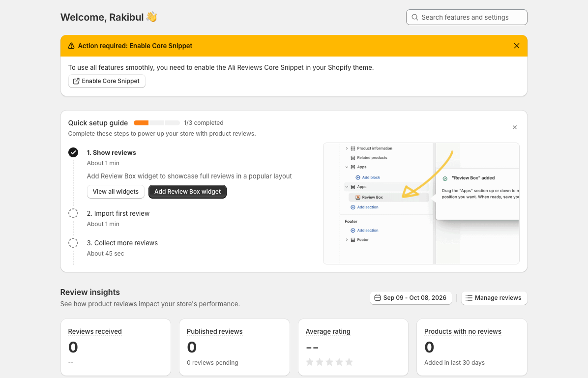Image resolution: width=588 pixels, height=378 pixels.
Task: Click the 0 reviews pending text
Action: pyautogui.click(x=212, y=363)
